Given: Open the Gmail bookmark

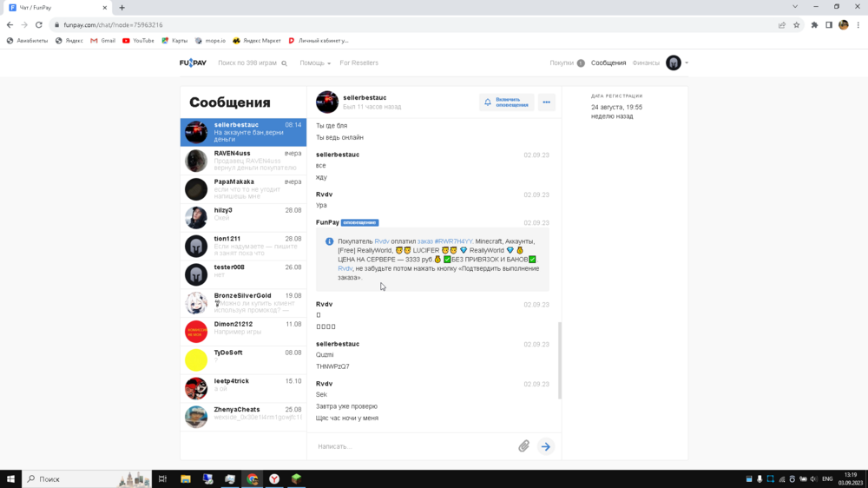Looking at the screenshot, I should coord(103,41).
